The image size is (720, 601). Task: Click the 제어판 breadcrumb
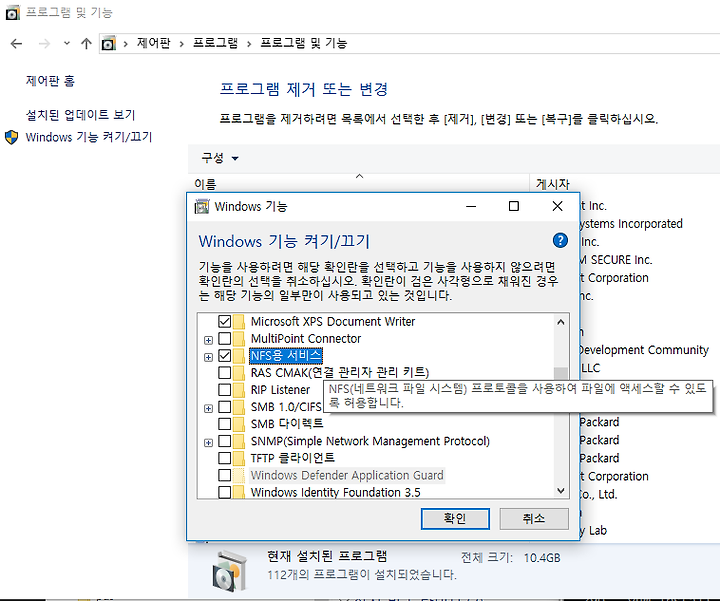tap(153, 43)
